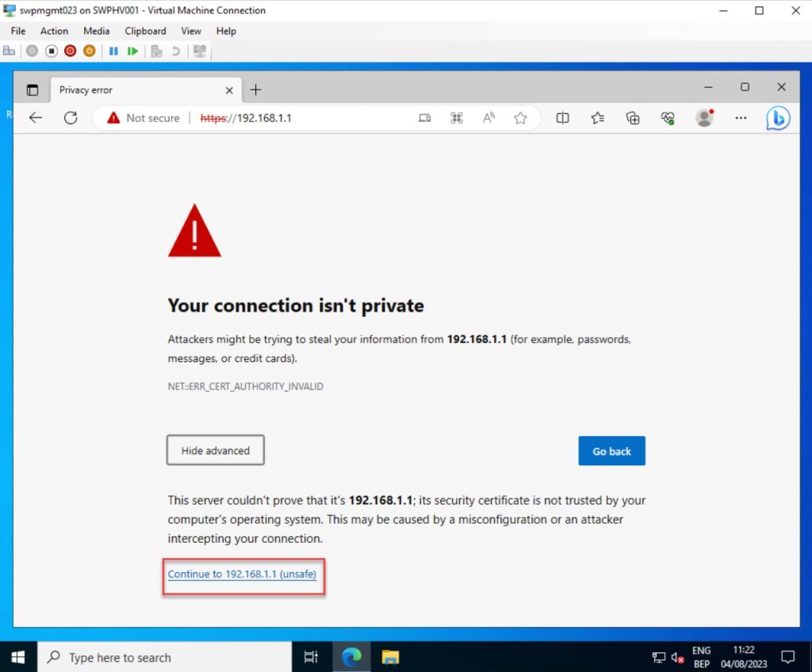Open the Action menu

coord(54,31)
